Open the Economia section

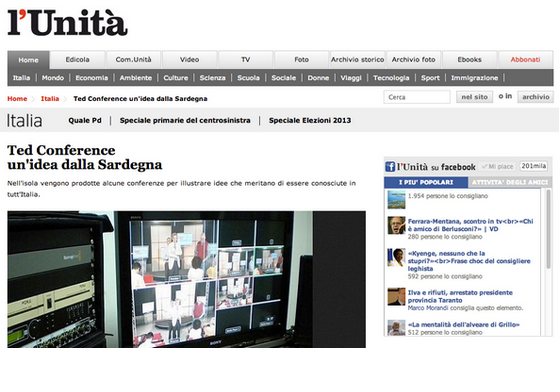[x=92, y=78]
